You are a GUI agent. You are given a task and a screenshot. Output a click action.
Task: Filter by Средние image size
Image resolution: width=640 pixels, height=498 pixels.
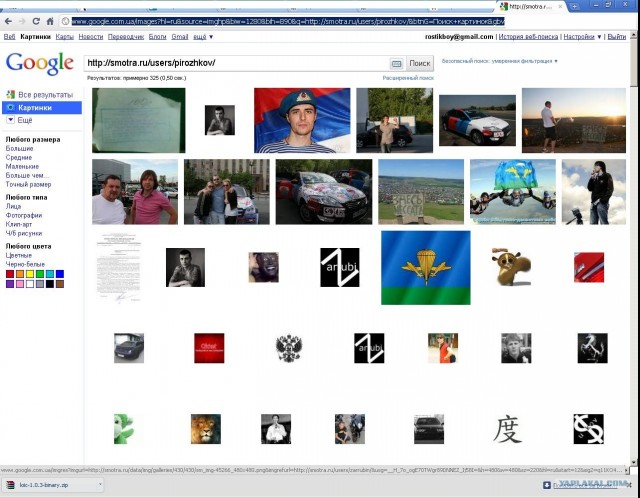pos(19,158)
